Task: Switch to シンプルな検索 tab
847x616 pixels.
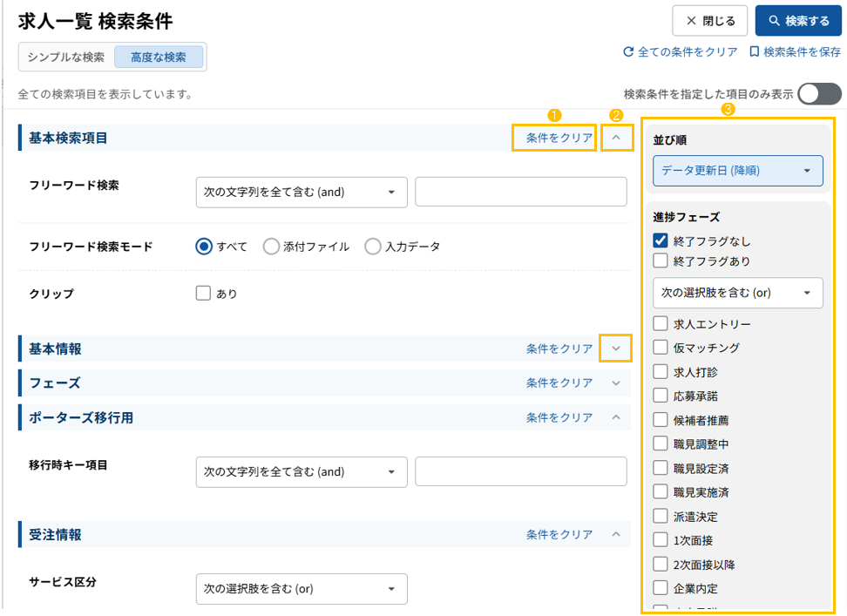Action: (x=66, y=58)
